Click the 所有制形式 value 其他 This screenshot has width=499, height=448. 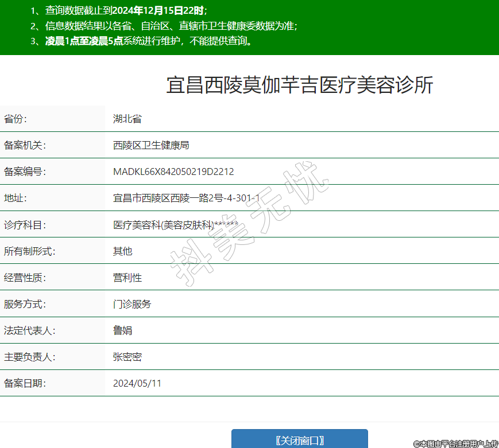point(122,251)
